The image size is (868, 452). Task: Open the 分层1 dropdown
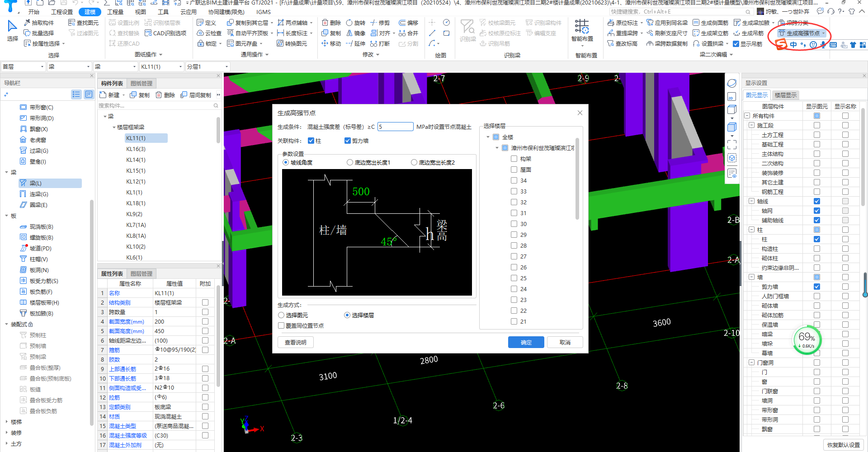[208, 66]
